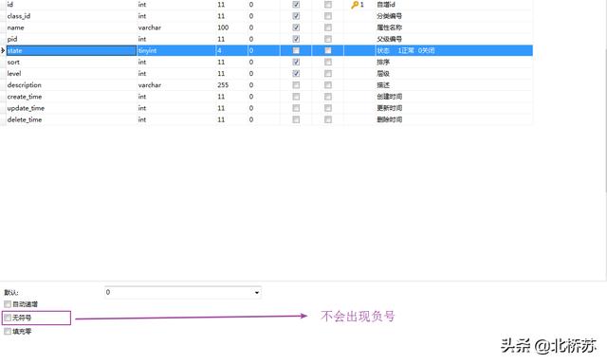The width and height of the screenshot is (607, 364).
Task: Select the create_time field name cell
Action: coord(71,97)
